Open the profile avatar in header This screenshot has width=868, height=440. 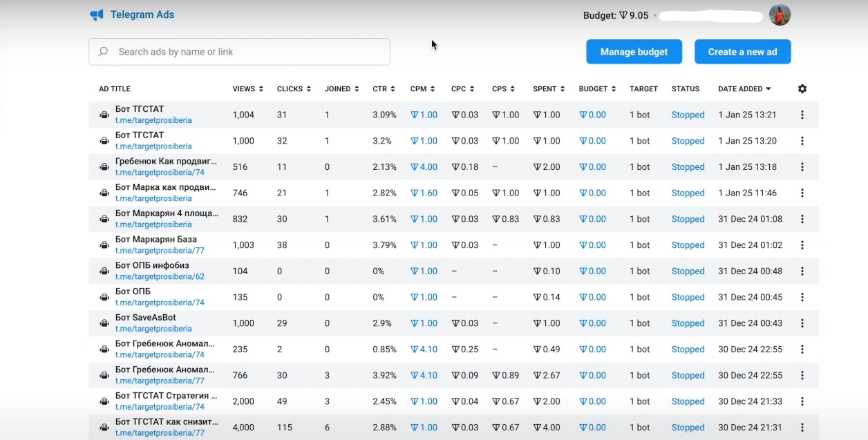click(780, 15)
